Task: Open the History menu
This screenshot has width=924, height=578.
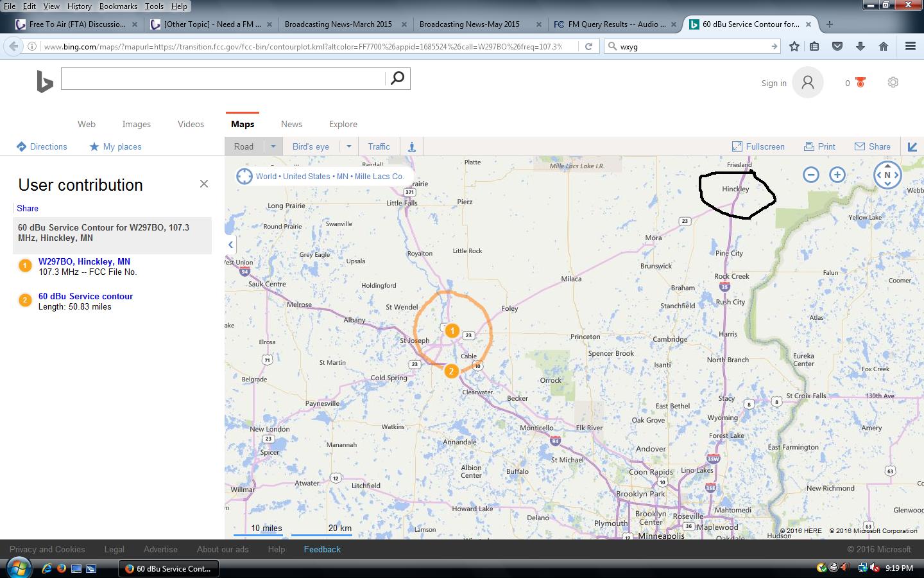Action: [x=79, y=6]
